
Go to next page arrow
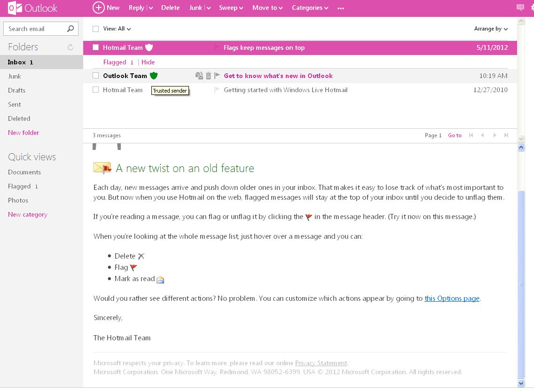495,135
